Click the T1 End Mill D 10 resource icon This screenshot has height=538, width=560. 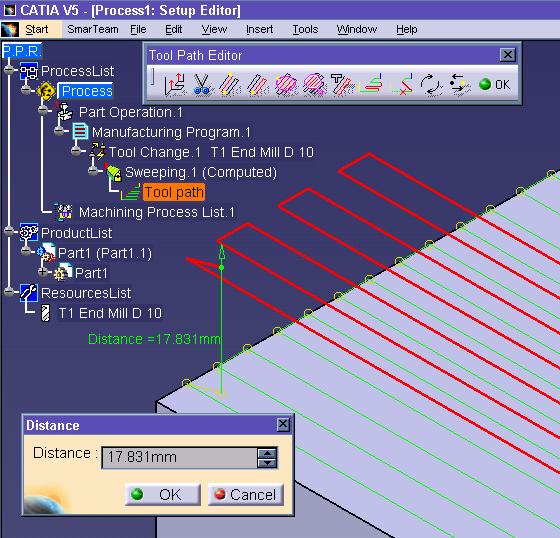(x=45, y=313)
